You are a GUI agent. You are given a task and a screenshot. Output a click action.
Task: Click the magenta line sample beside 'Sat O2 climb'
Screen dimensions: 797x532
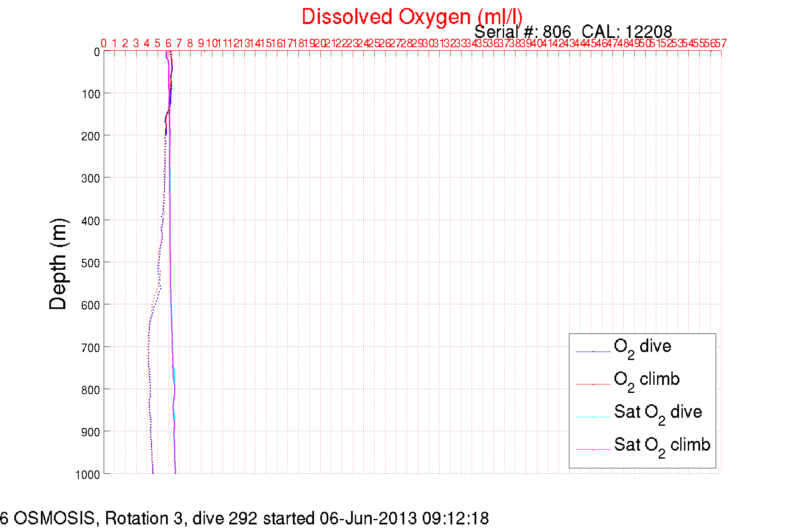(x=593, y=450)
